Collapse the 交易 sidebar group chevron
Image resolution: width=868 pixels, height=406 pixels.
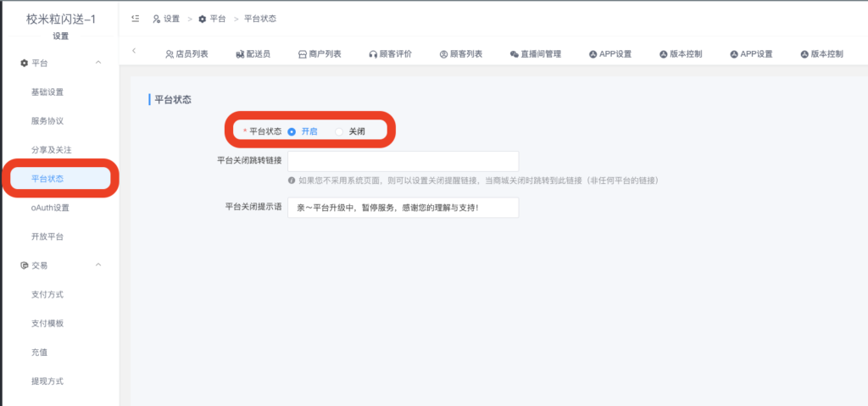point(98,264)
